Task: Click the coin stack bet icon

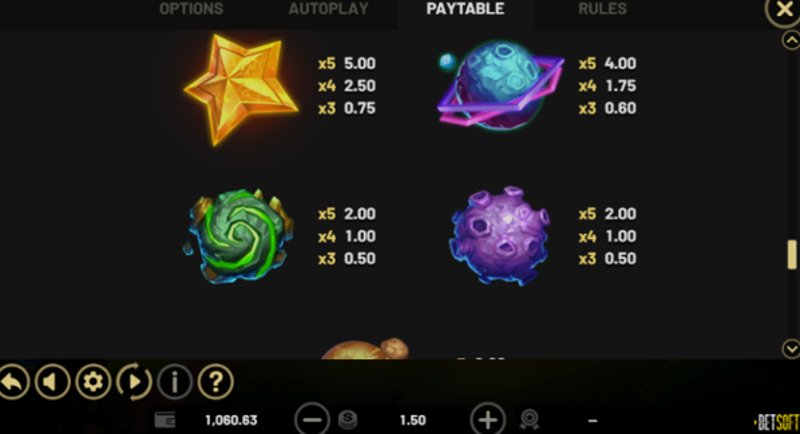Action: click(x=348, y=420)
